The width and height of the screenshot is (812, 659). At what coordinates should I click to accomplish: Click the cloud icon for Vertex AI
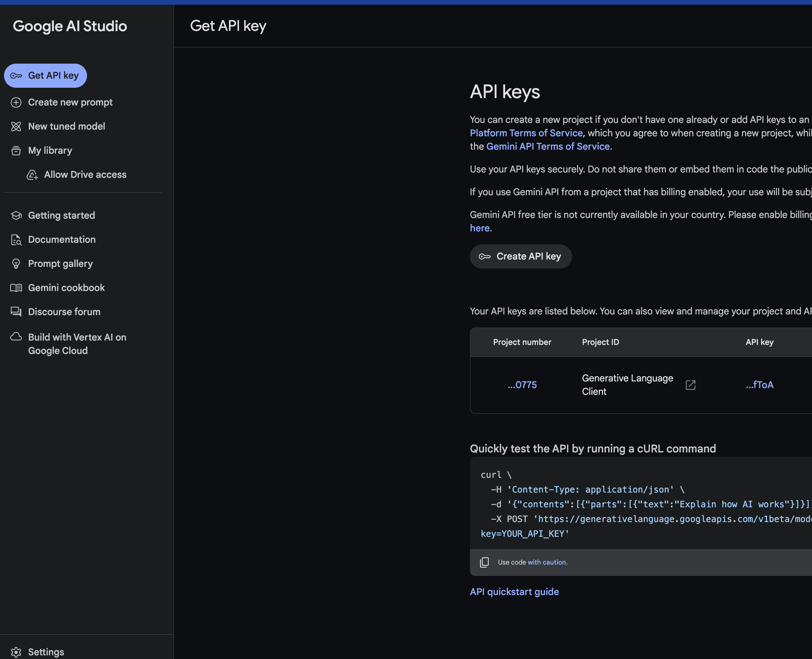(x=16, y=337)
